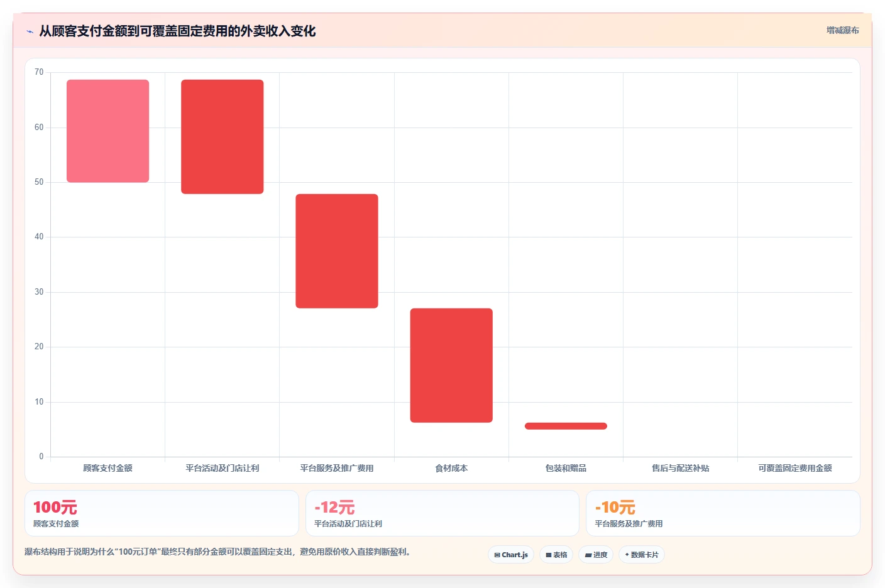Screen dimensions: 885x588
Task: Click the 数据卡片 tag chip
Action: [642, 555]
